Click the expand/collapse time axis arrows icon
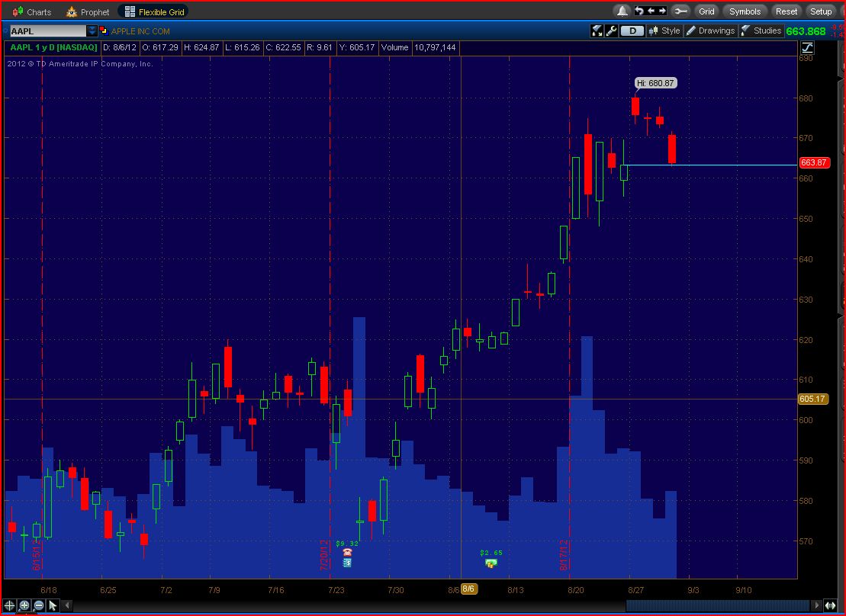The height and width of the screenshot is (616, 846). pos(830,606)
